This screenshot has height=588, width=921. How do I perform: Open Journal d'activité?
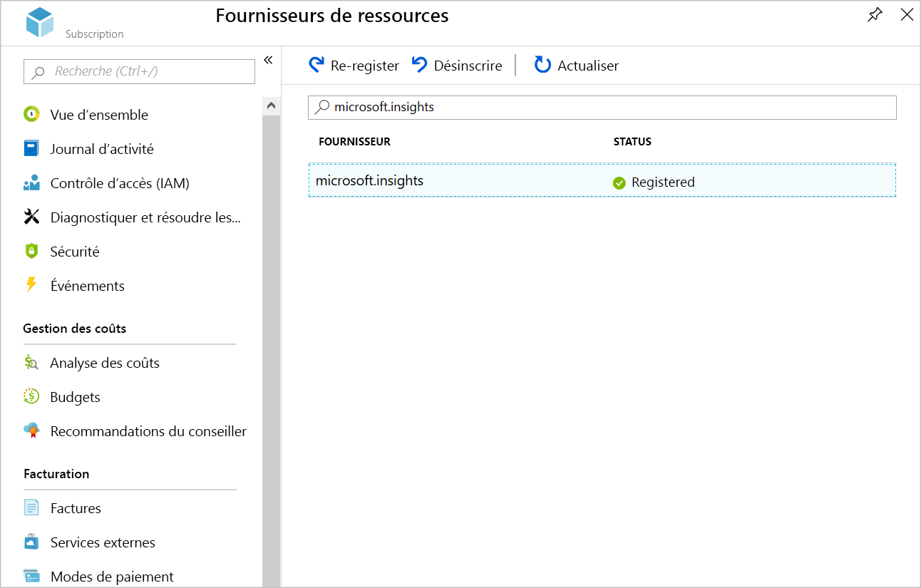102,149
